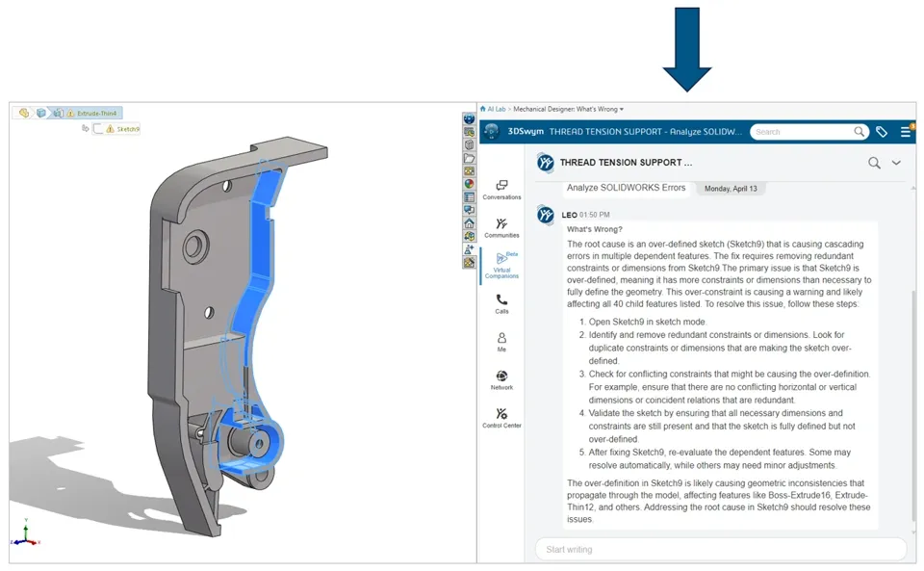Viewport: 924px width, 571px height.
Task: Expand the Mechanical Designer: What's Wrong dropdown
Action: (x=621, y=110)
